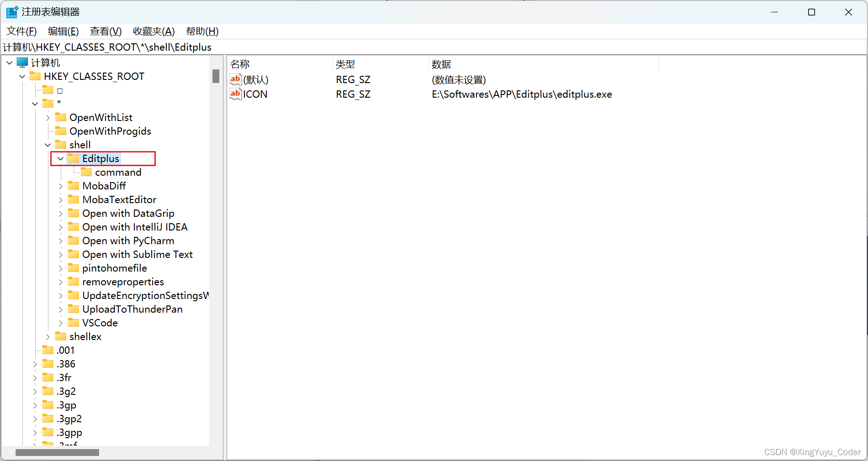The image size is (868, 461).
Task: Select the (默认) value name
Action: pos(256,80)
